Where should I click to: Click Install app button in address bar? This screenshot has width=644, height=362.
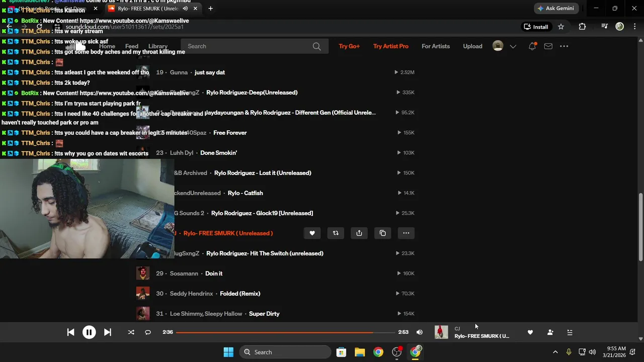pyautogui.click(x=536, y=27)
